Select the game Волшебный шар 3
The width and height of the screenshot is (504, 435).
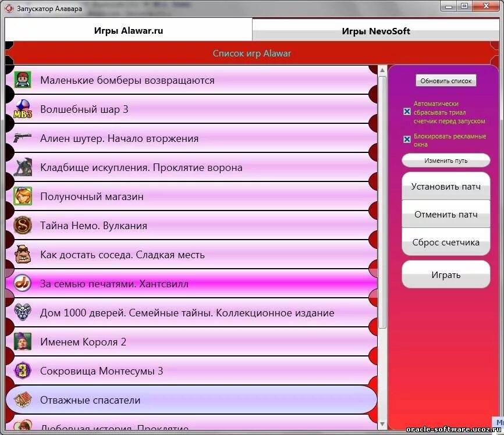click(x=191, y=109)
